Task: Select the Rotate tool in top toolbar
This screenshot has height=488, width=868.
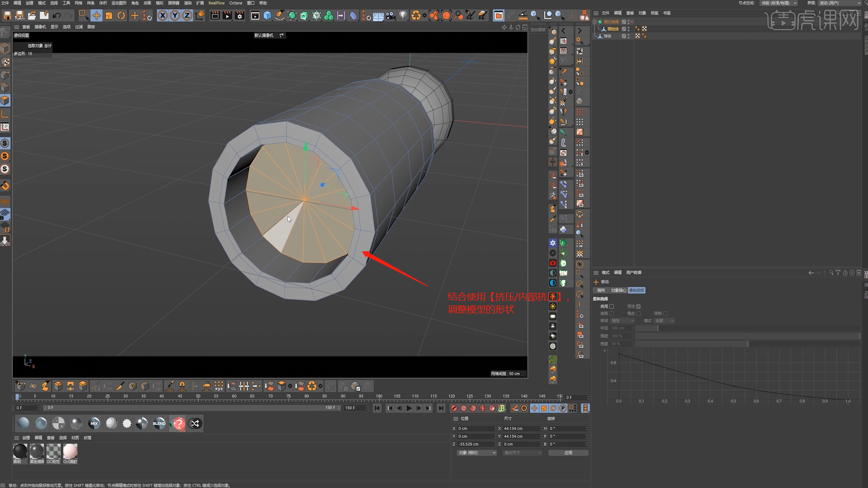Action: click(x=121, y=16)
